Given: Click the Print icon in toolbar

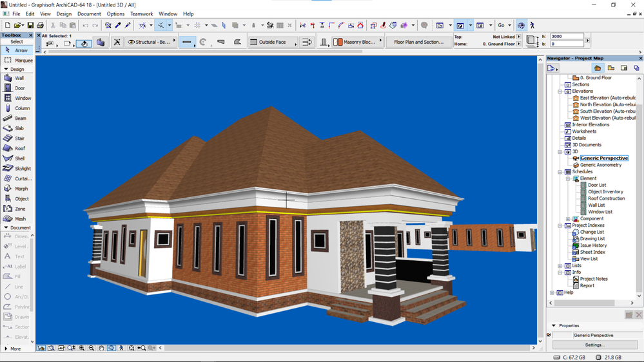Looking at the screenshot, I should tap(40, 26).
